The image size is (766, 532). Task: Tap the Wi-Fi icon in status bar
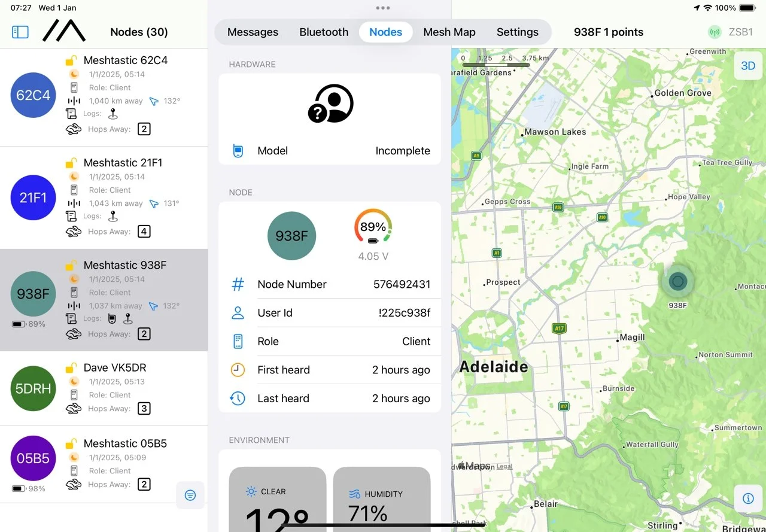(707, 8)
